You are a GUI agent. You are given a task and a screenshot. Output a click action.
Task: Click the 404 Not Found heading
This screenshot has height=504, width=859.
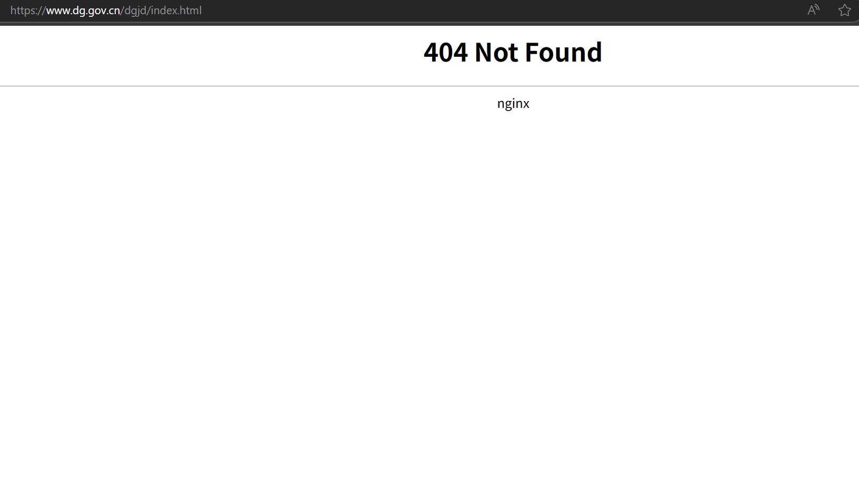513,52
